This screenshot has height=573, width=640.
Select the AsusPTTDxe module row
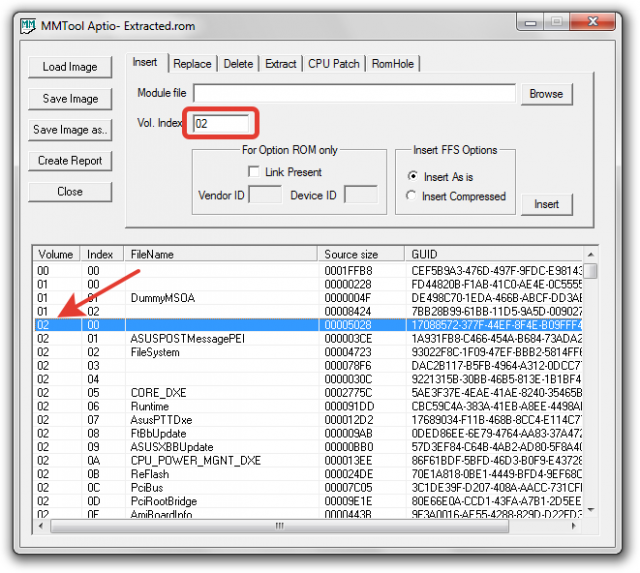tap(308, 420)
